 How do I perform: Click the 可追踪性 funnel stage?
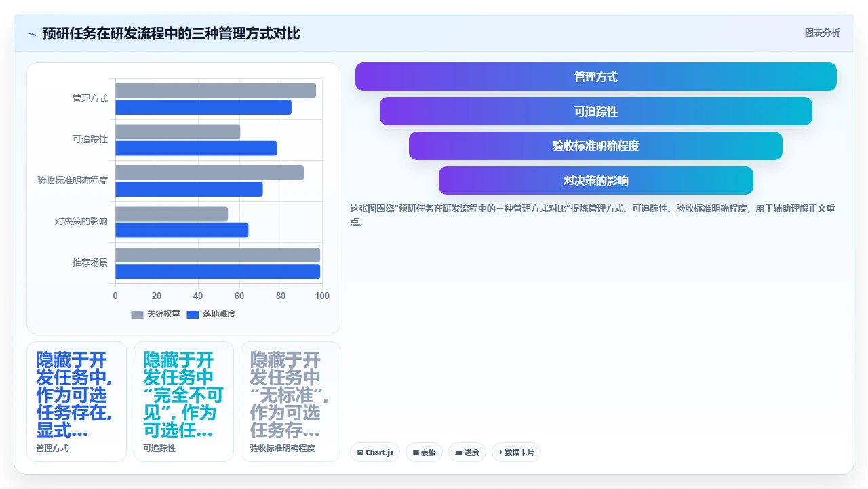pos(596,111)
